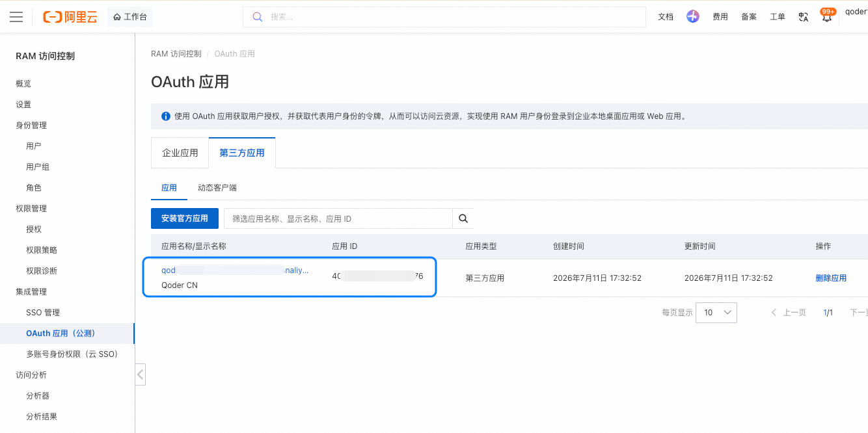
Task: Open the hamburger navigation menu
Action: [x=16, y=17]
